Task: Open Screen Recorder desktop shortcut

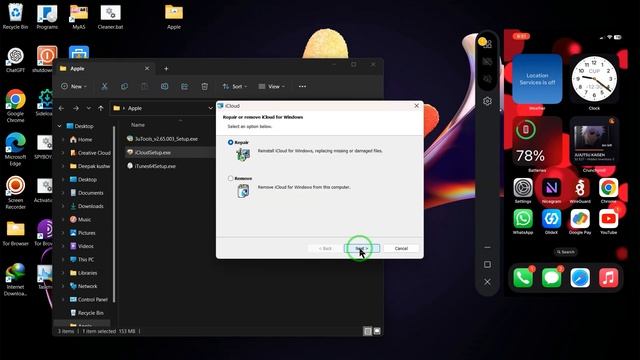Action: (x=15, y=193)
